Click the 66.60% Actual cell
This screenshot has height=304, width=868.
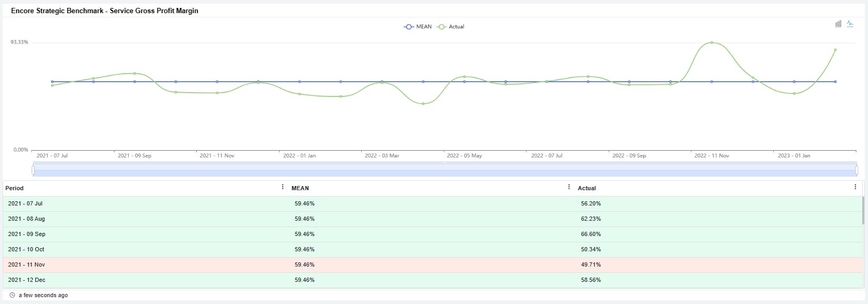click(591, 234)
